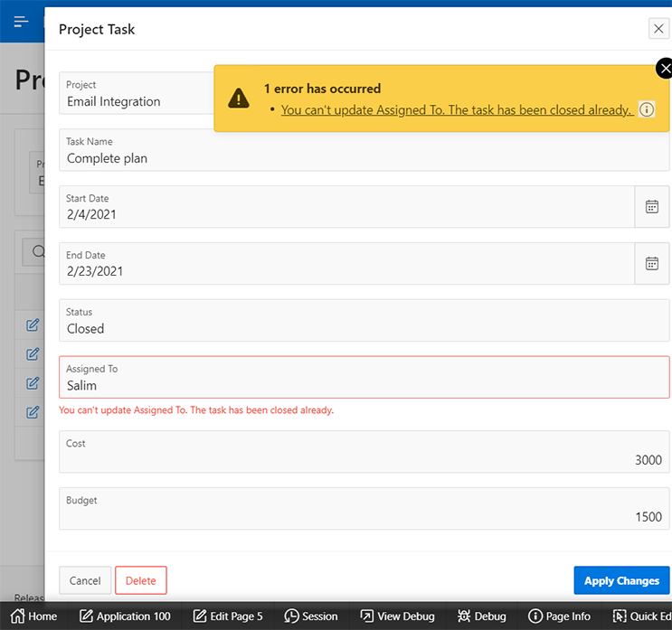
Task: Click the error info icon in notification
Action: [x=647, y=109]
